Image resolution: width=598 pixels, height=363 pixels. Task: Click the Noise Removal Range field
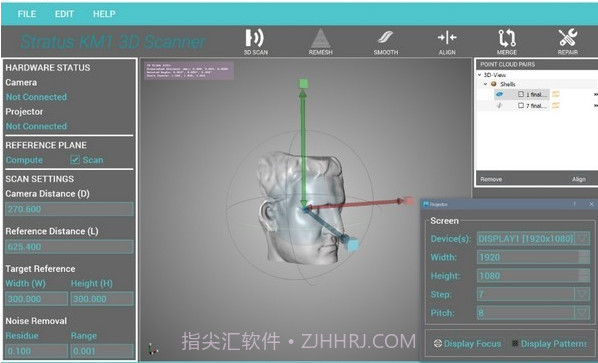click(x=102, y=351)
